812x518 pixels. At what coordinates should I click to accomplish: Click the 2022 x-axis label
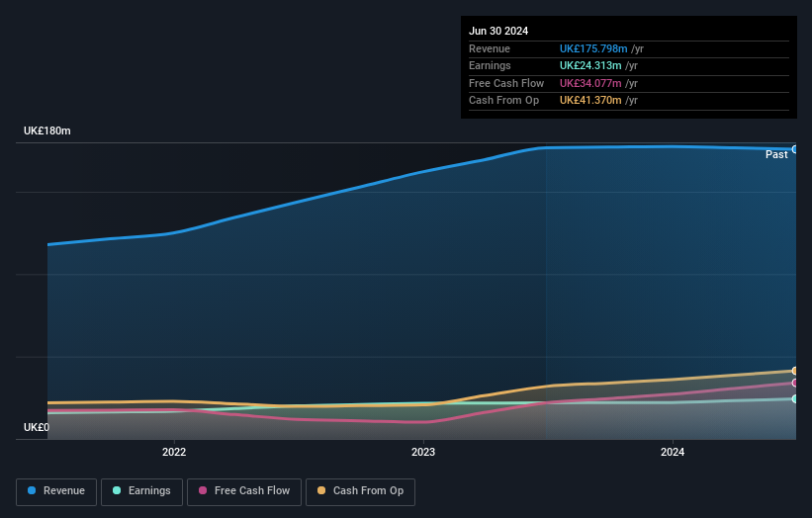tap(174, 452)
